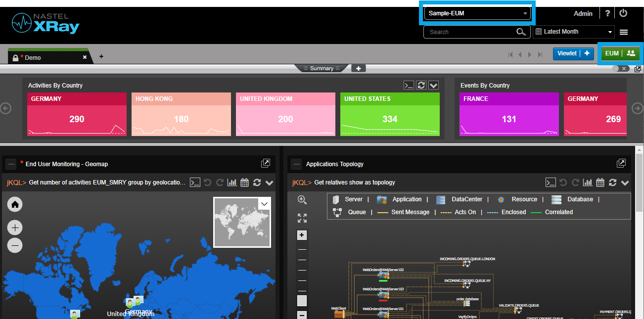The width and height of the screenshot is (644, 319).
Task: Open the Latest Month date range dropdown
Action: point(573,32)
